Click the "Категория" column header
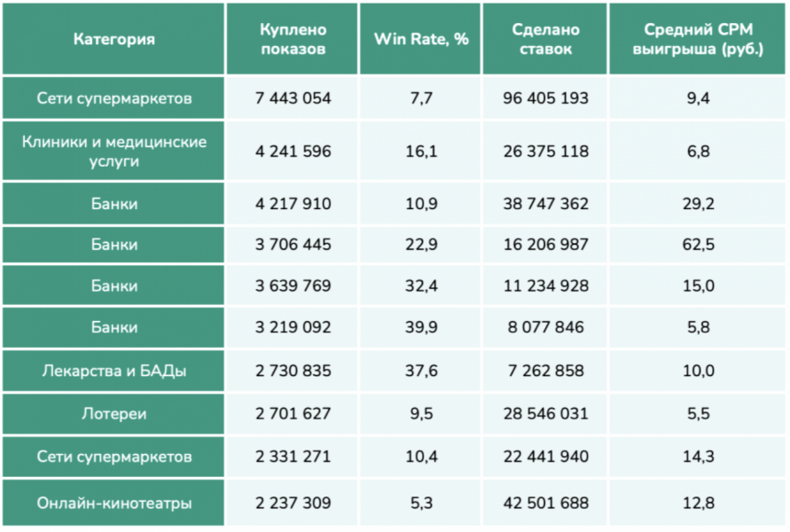This screenshot has height=532, width=790. pyautogui.click(x=113, y=40)
